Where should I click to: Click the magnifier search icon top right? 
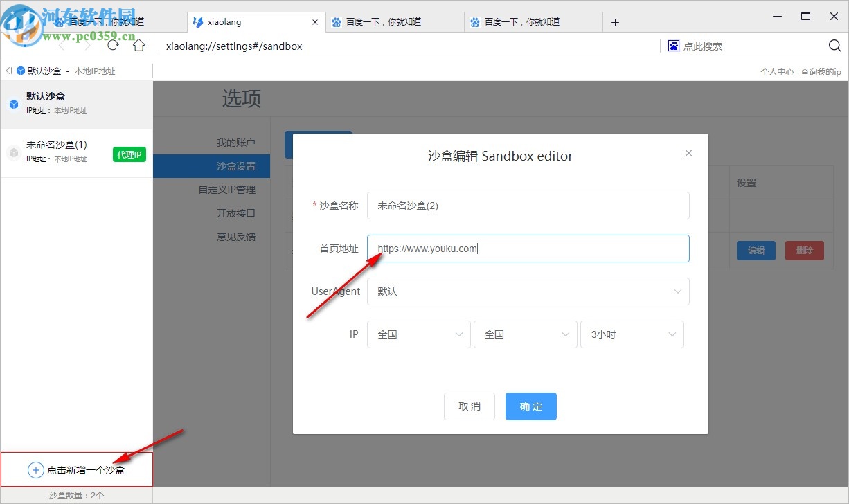[x=833, y=46]
